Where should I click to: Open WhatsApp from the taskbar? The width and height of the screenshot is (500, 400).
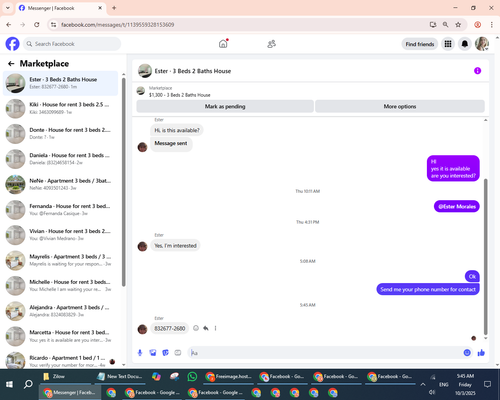tap(192, 376)
